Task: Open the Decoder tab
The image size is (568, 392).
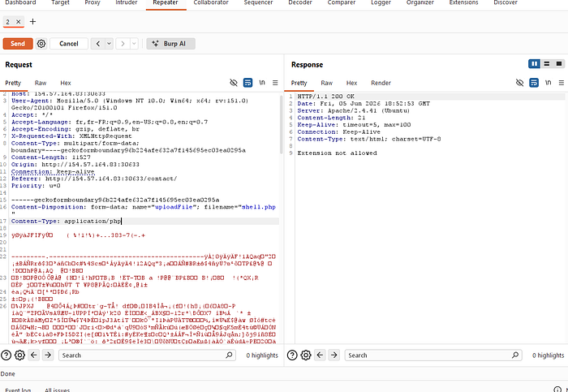Action: point(300,3)
